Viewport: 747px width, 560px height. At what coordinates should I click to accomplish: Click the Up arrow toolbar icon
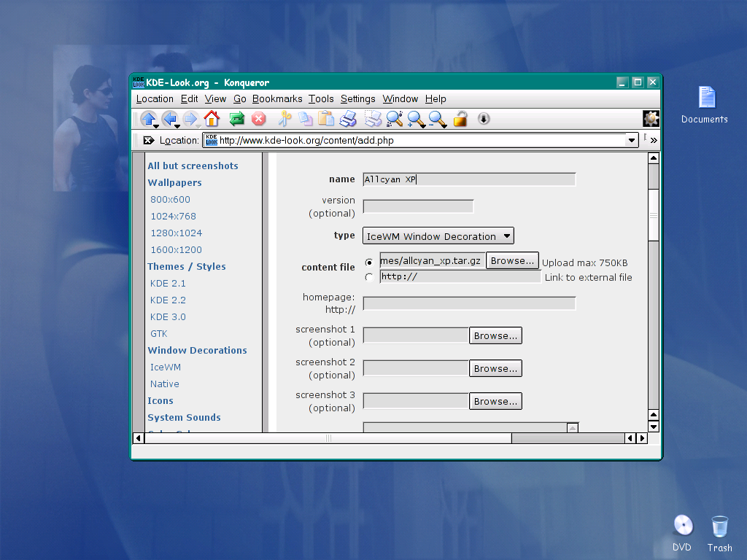pyautogui.click(x=149, y=119)
